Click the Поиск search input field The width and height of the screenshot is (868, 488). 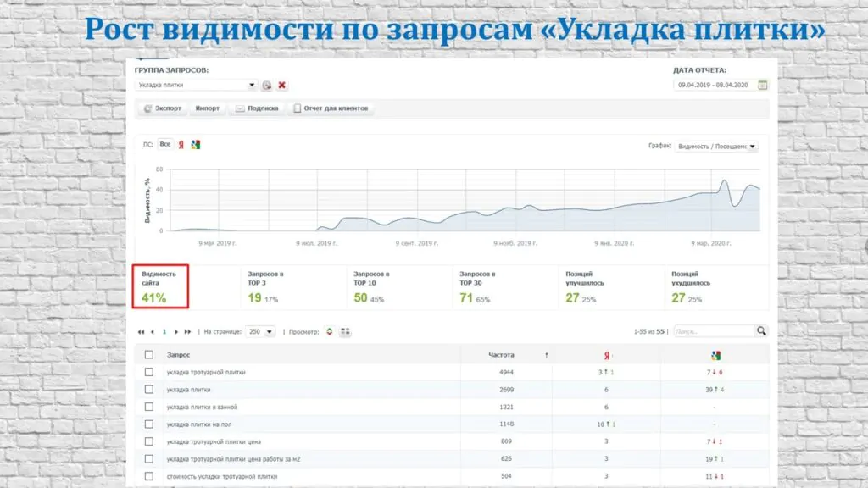714,331
